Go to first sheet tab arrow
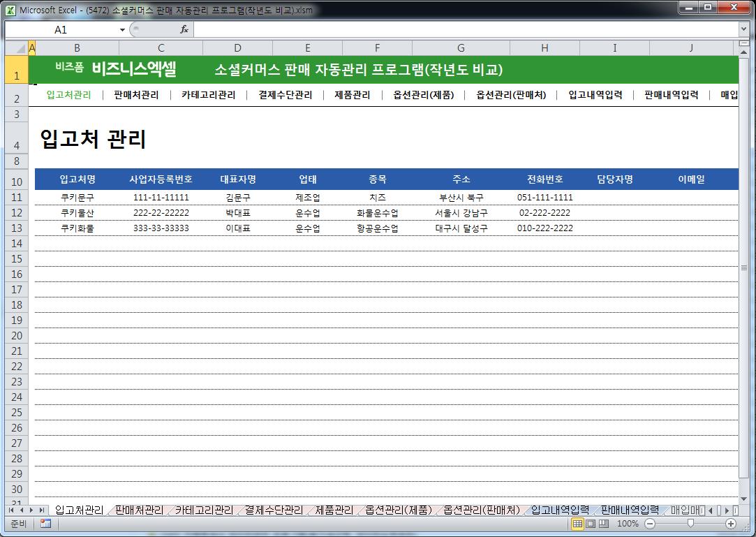The height and width of the screenshot is (537, 756). [x=12, y=510]
